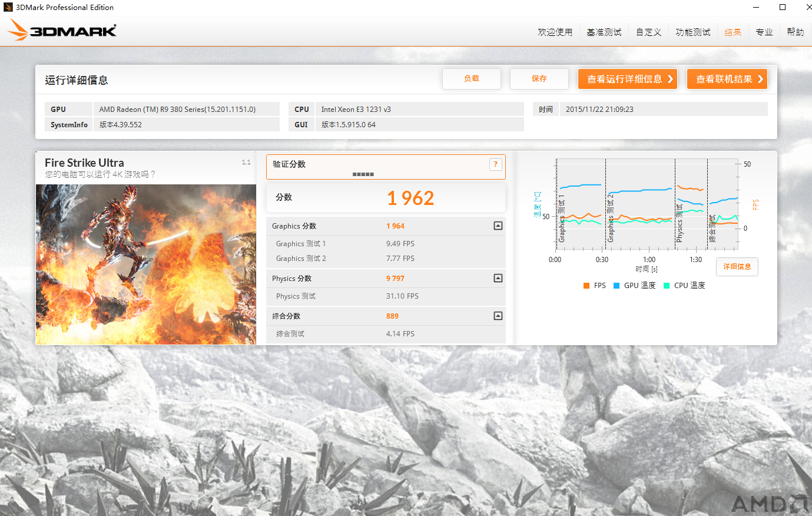This screenshot has height=516, width=812.
Task: Click the SystemInfo version 版本4.39.552
Action: point(121,125)
